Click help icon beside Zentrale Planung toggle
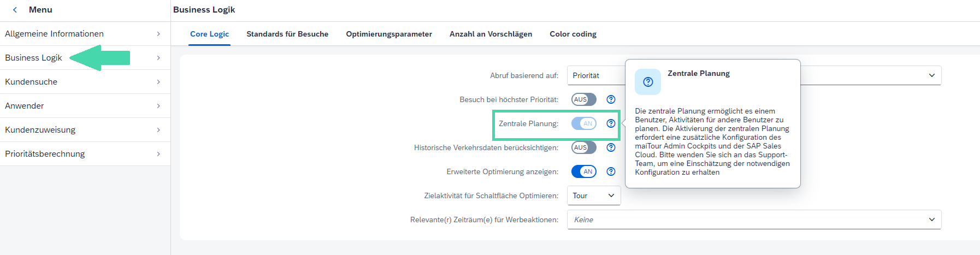This screenshot has height=255, width=980. [x=611, y=123]
